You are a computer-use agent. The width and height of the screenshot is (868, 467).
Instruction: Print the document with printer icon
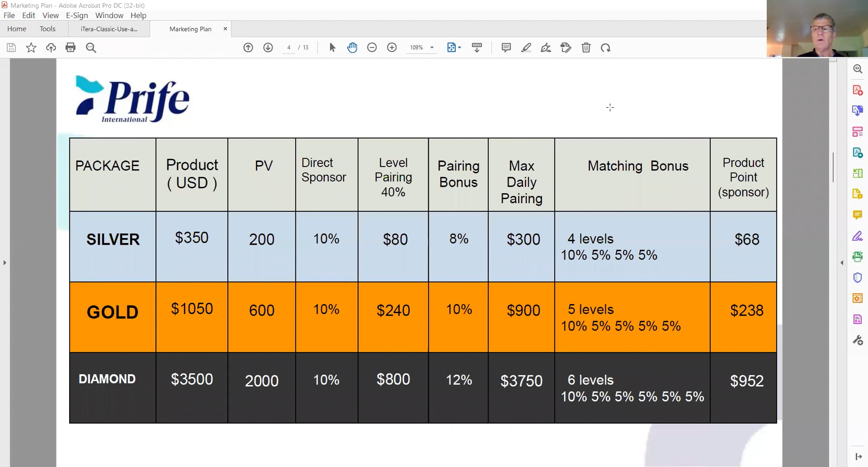pos(71,47)
